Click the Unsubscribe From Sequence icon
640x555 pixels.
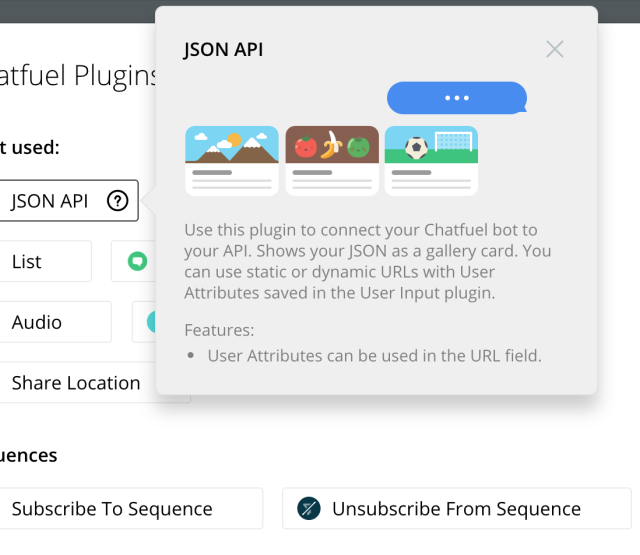point(309,508)
